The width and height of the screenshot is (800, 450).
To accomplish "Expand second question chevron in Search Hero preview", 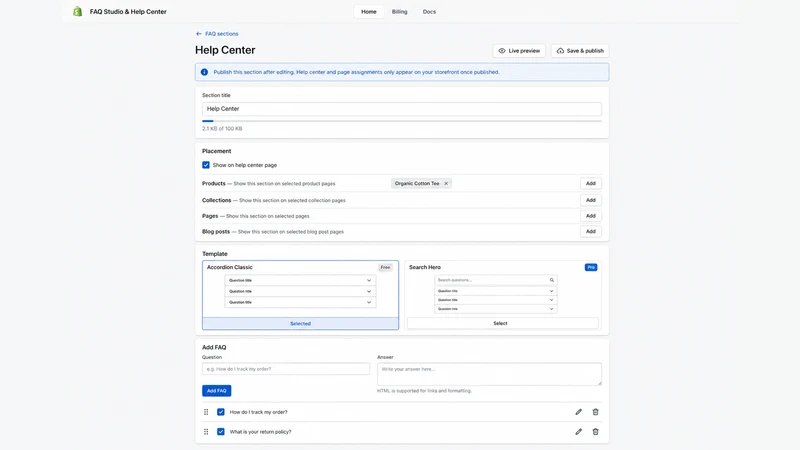I will coord(552,300).
